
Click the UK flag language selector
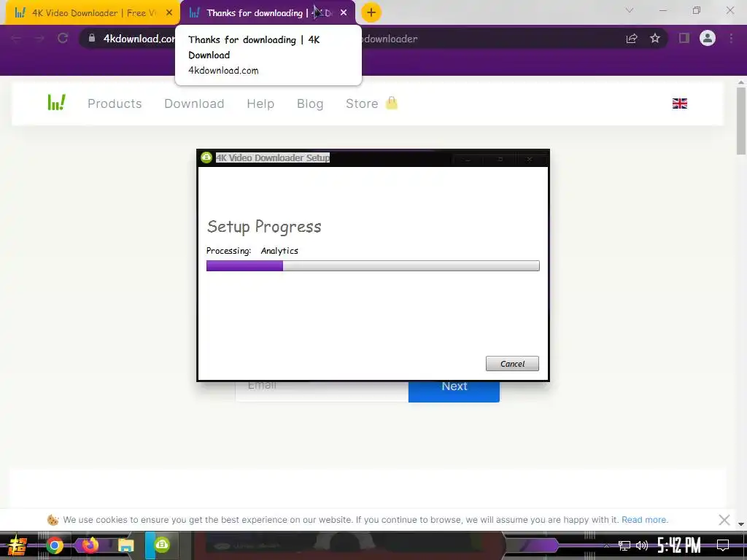tap(679, 104)
